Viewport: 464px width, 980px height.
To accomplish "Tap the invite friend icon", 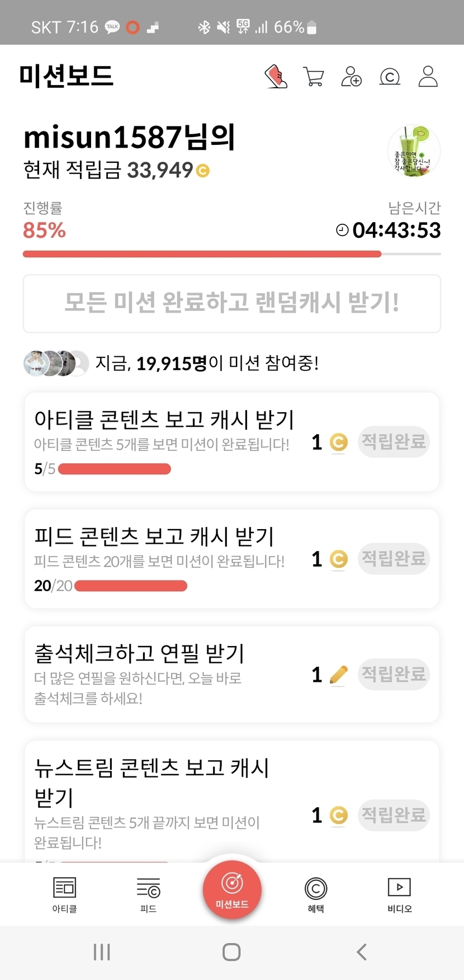I will [x=352, y=77].
